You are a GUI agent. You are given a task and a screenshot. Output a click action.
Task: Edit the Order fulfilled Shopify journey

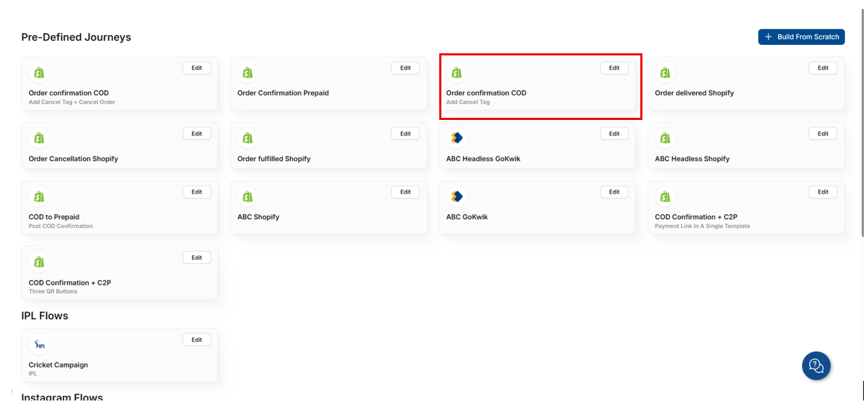click(406, 133)
